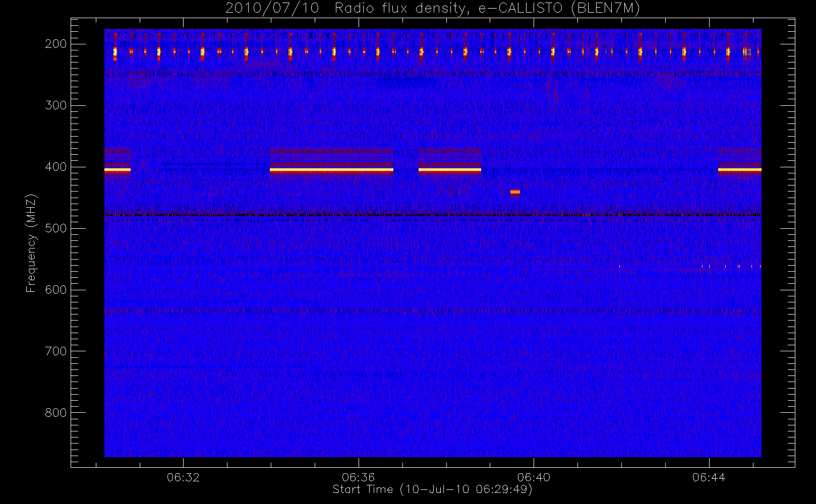Image resolution: width=816 pixels, height=504 pixels.
Task: Click the dark interference line near 480 MHz
Action: 433,215
